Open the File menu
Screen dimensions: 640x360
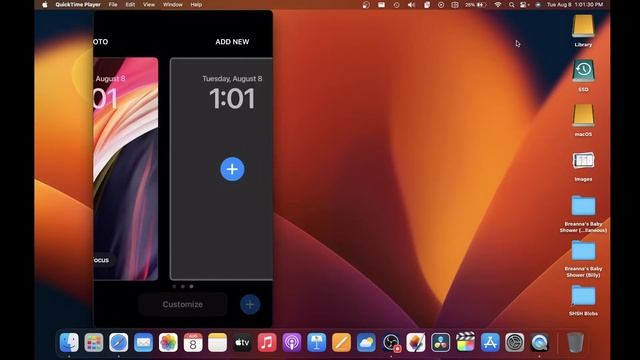(113, 4)
